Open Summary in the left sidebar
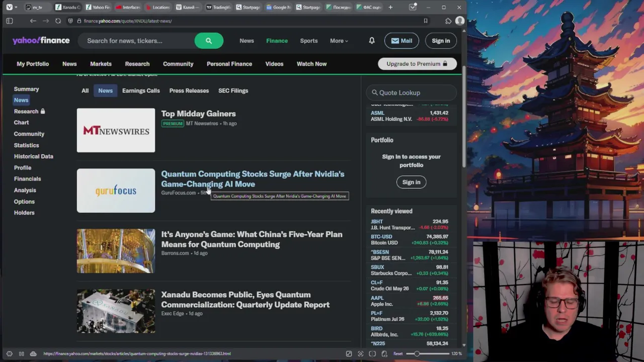This screenshot has height=362, width=644. point(26,89)
